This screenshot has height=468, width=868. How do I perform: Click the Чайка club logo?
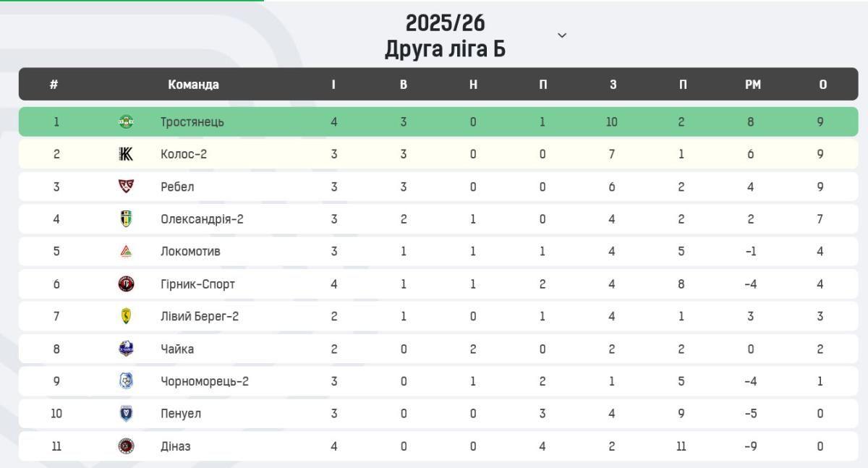(x=126, y=349)
